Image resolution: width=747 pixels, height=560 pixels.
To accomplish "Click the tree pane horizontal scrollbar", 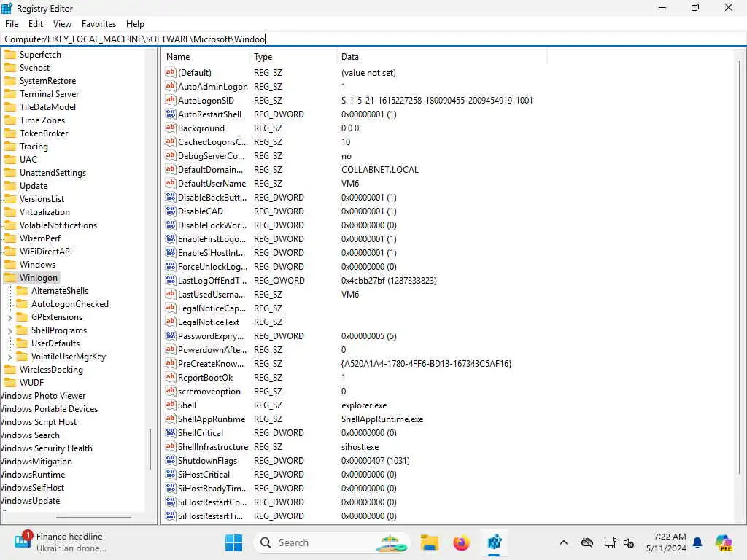I will click(93, 517).
